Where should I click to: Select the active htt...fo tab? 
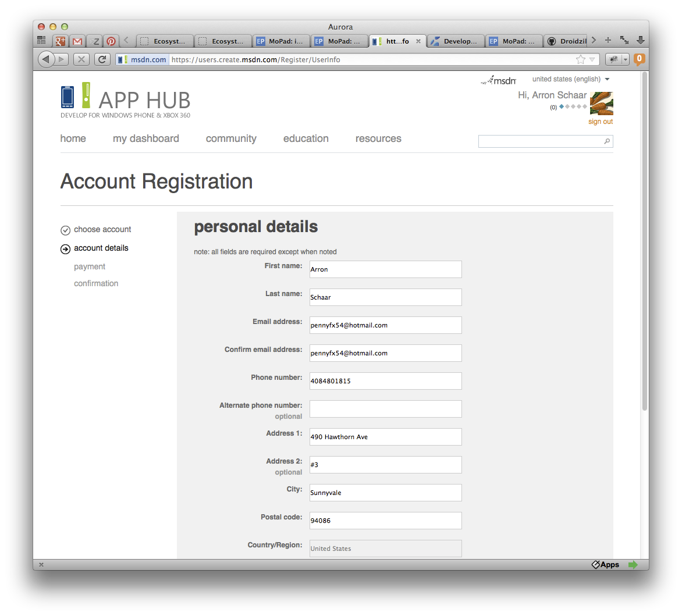(x=397, y=41)
